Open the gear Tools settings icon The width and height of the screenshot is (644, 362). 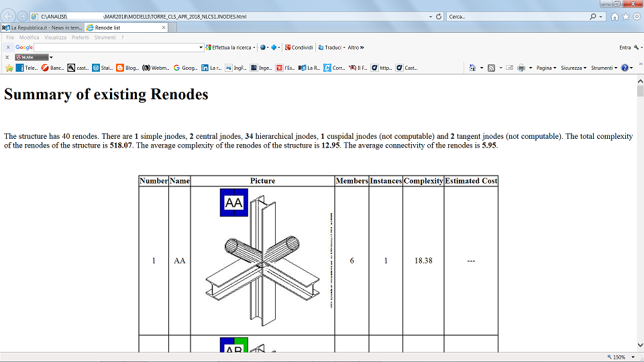coord(636,16)
